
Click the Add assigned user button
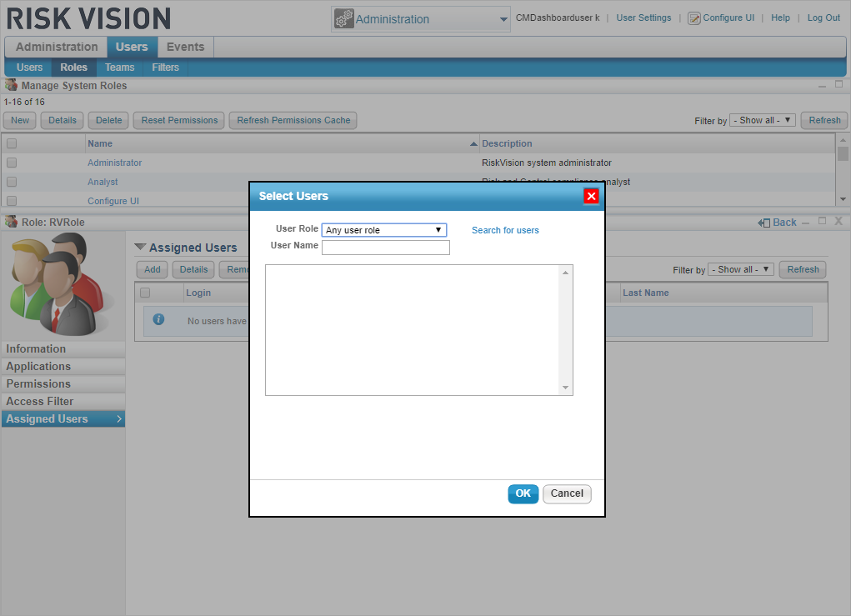pos(152,270)
